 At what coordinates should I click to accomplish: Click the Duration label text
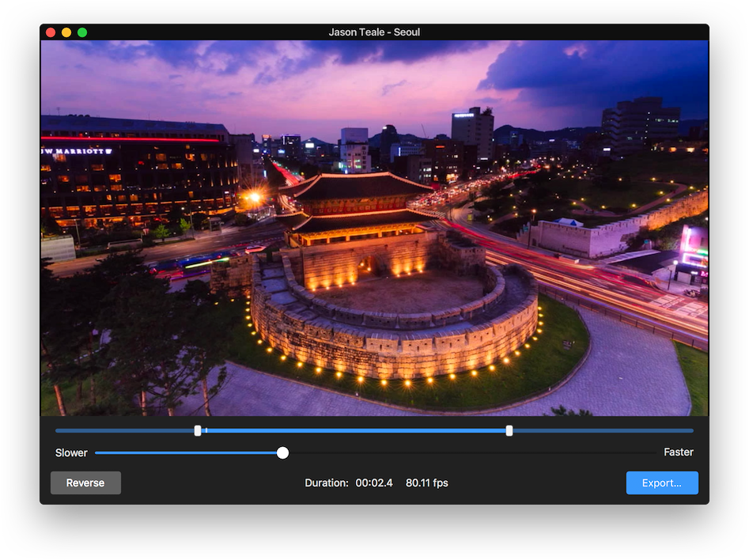[327, 483]
